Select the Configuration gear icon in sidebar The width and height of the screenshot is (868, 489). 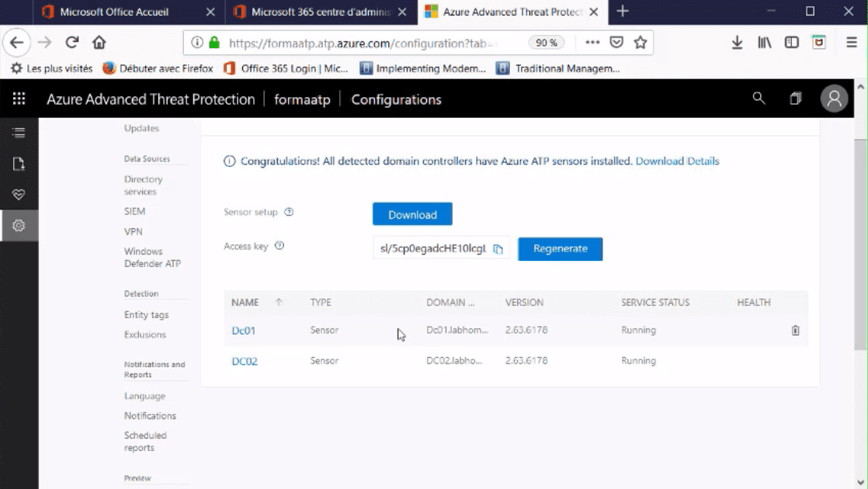[x=19, y=226]
